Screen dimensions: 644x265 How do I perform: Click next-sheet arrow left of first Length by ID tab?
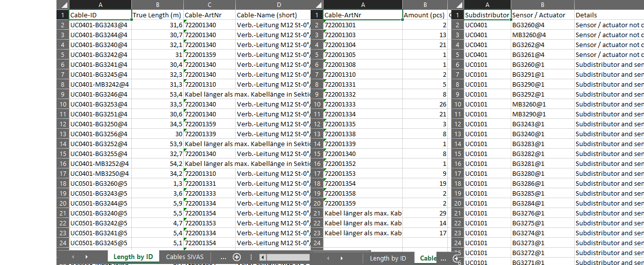(x=86, y=257)
